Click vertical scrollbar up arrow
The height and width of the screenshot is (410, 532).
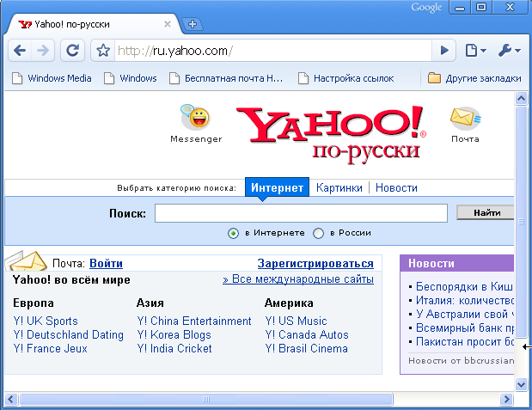click(x=521, y=99)
